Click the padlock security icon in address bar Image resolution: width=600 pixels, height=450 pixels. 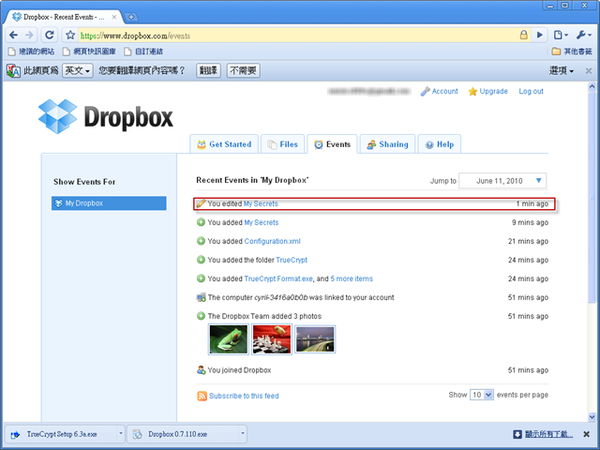523,35
